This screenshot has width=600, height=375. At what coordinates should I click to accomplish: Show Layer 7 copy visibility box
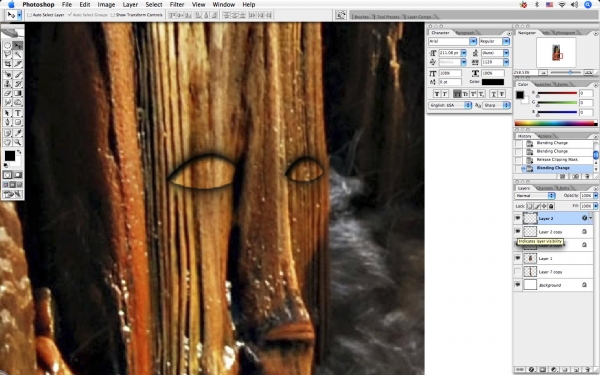pyautogui.click(x=518, y=272)
